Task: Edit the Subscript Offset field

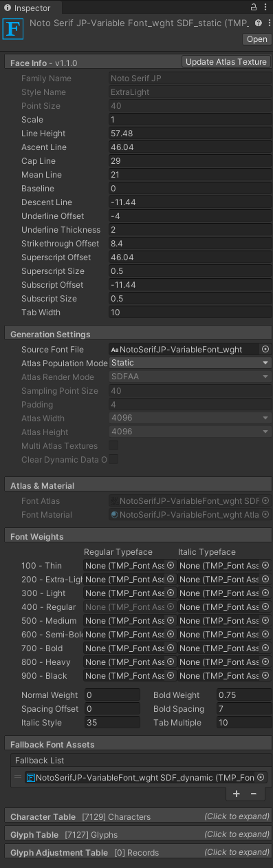Action: (x=190, y=285)
